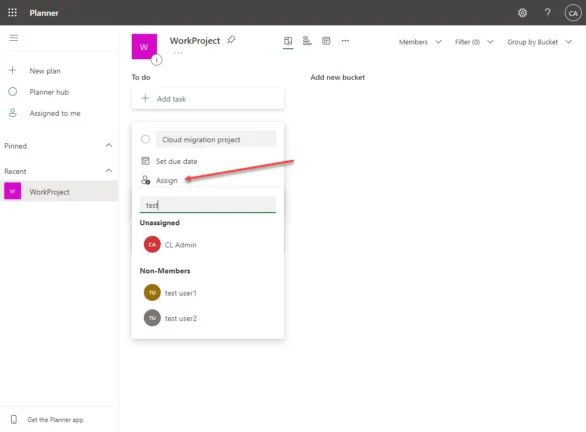
Task: Open the plan info icon
Action: [x=157, y=60]
